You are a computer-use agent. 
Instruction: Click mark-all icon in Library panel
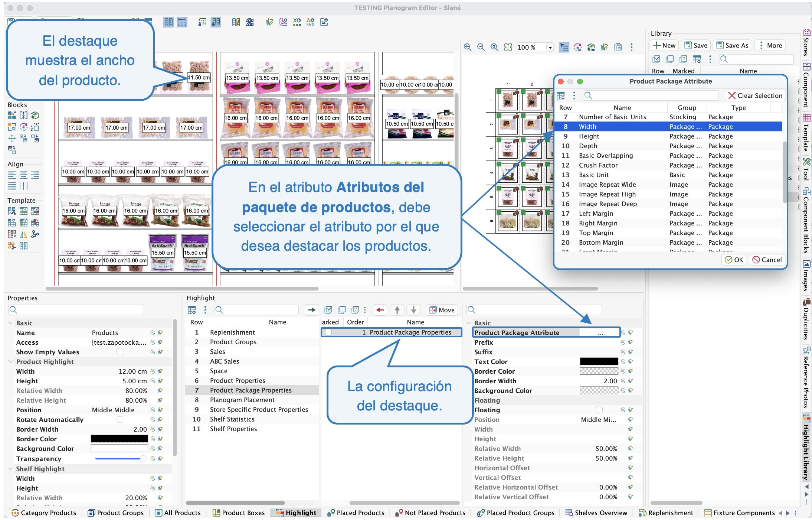pos(656,59)
